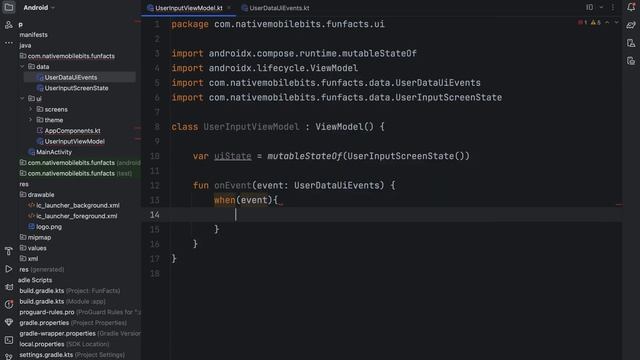Open the Resource Manager sidebar icon

[9, 25]
